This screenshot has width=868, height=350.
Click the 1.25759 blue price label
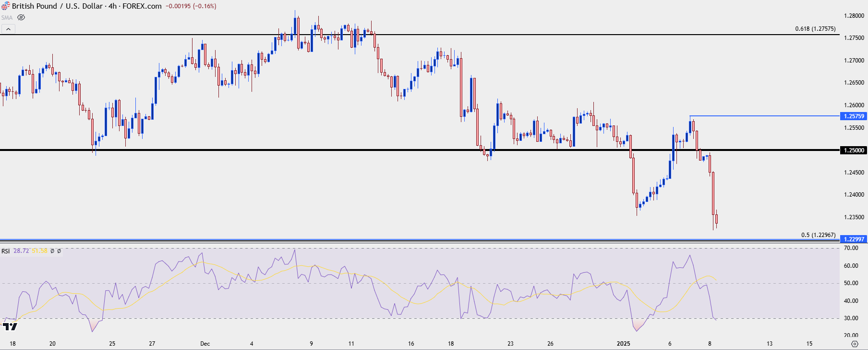click(854, 116)
